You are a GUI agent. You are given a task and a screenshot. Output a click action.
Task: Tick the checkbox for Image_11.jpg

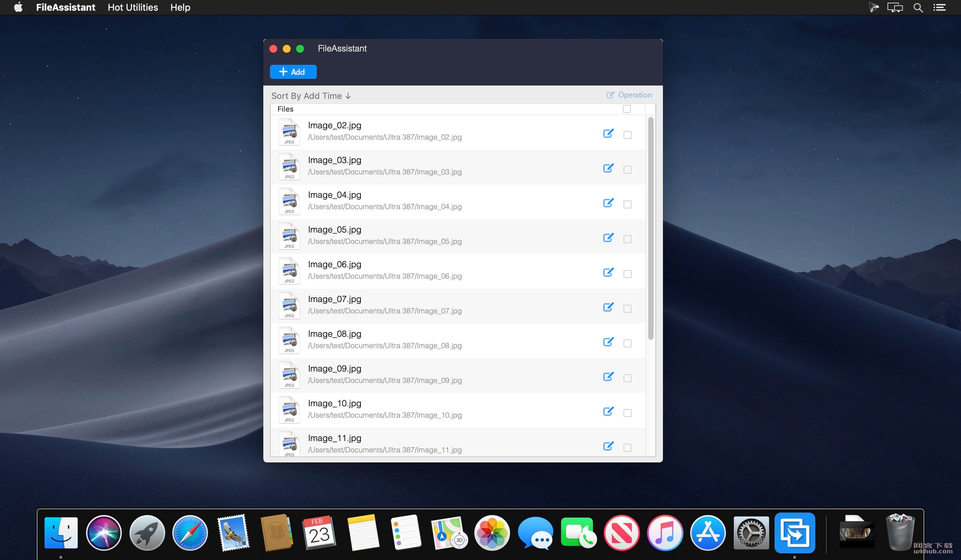pyautogui.click(x=627, y=447)
